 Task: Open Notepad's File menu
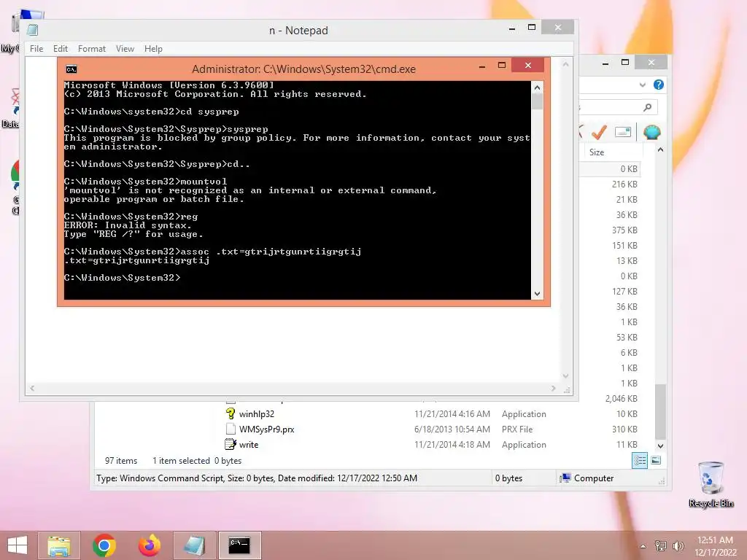36,49
